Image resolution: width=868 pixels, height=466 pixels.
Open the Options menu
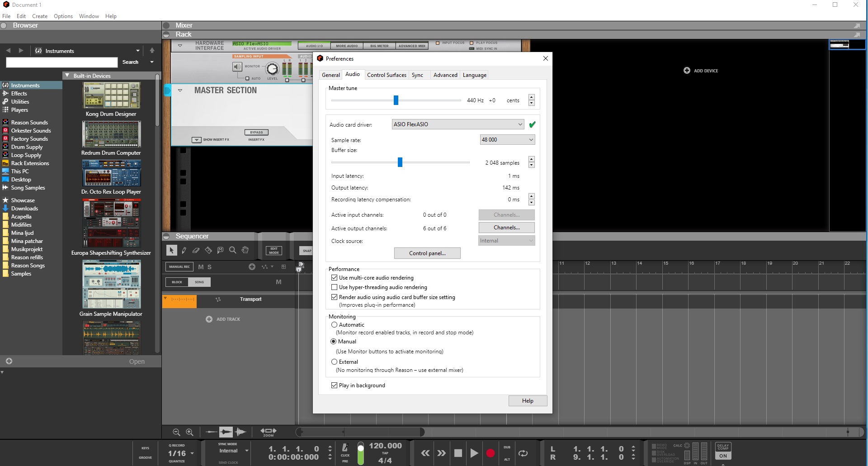coord(63,16)
